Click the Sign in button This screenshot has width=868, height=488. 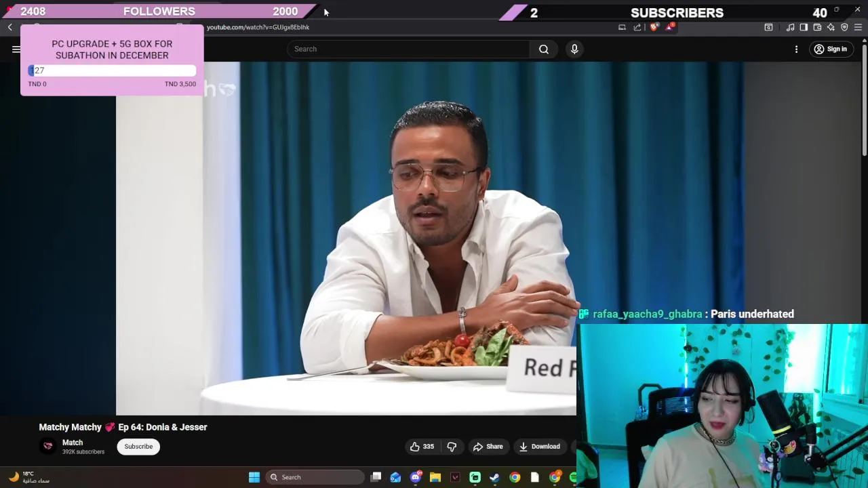tap(831, 49)
